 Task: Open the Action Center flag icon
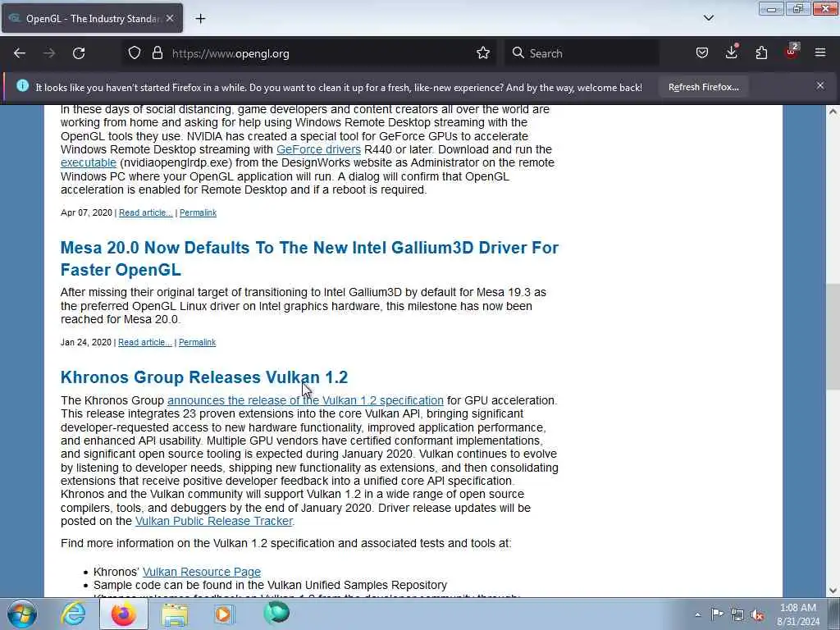717,614
